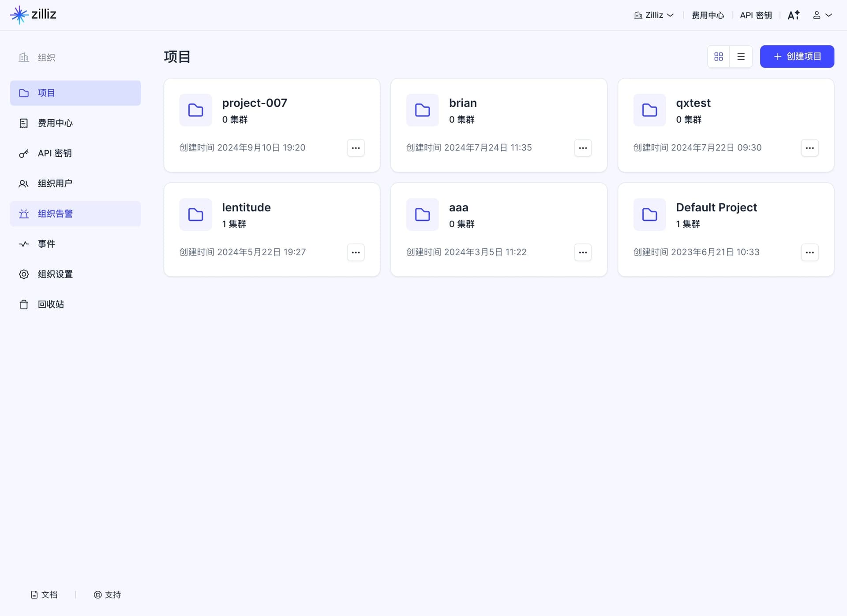Screen dimensions: 847x616
Task: Expand the Zilliz organization selector
Action: click(x=654, y=15)
